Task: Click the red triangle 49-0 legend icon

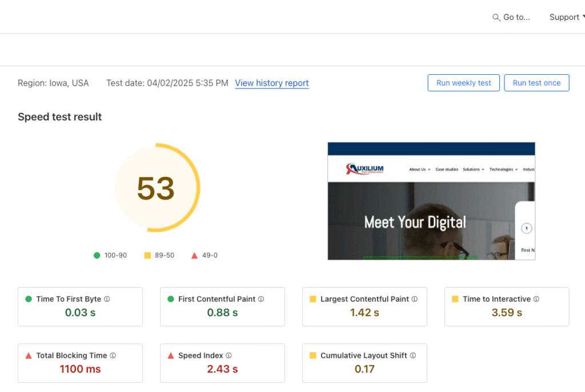Action: [194, 255]
